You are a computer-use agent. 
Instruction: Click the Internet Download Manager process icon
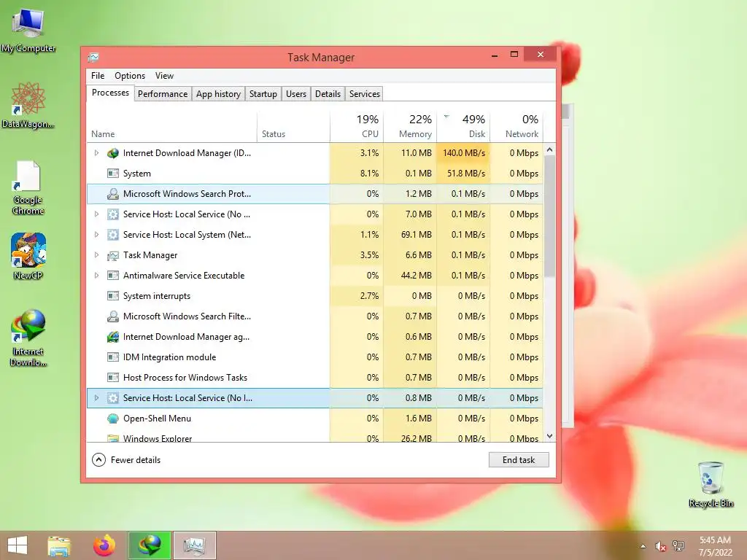tap(113, 153)
